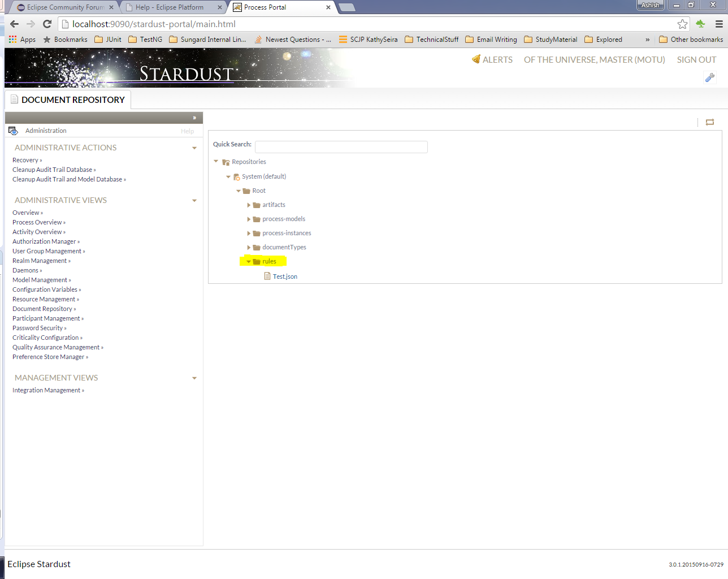Screen dimensions: 728x579
Task: Click the green extension icon in toolbar
Action: (x=700, y=24)
